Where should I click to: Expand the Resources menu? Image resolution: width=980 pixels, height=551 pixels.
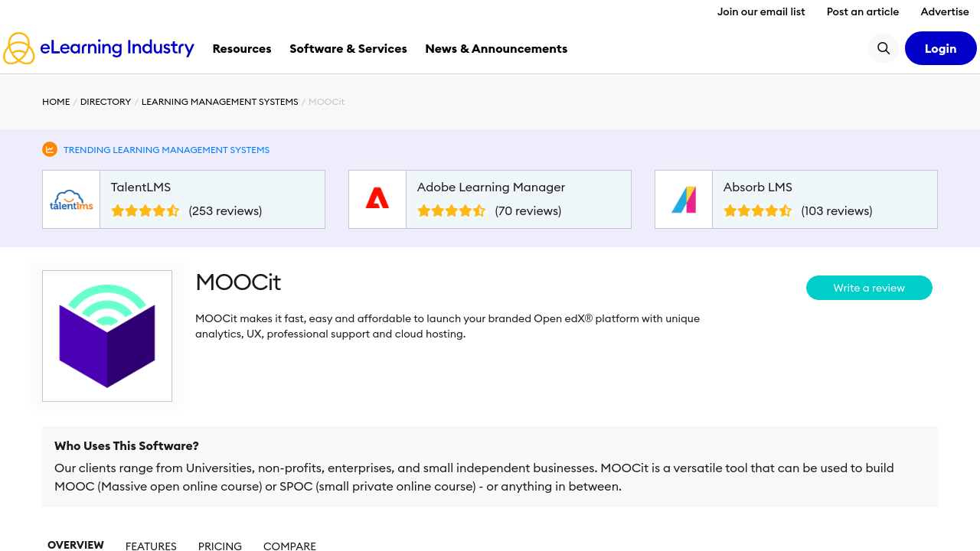(242, 48)
